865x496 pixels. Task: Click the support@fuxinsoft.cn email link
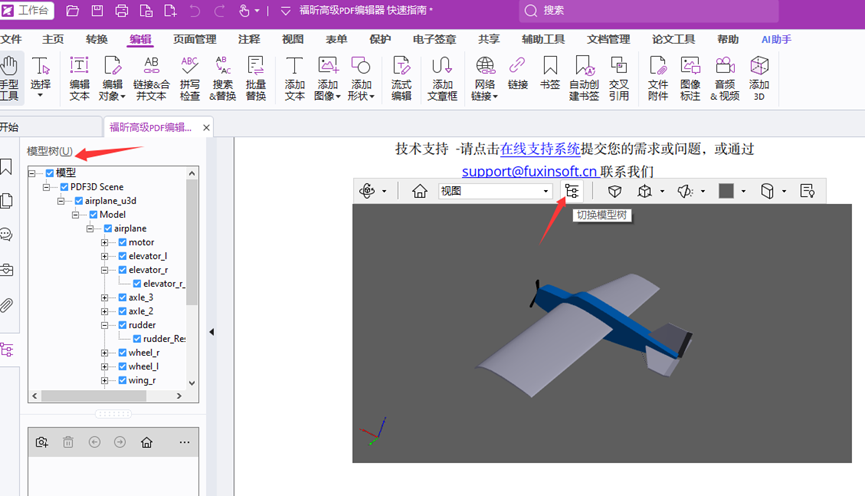pyautogui.click(x=529, y=171)
